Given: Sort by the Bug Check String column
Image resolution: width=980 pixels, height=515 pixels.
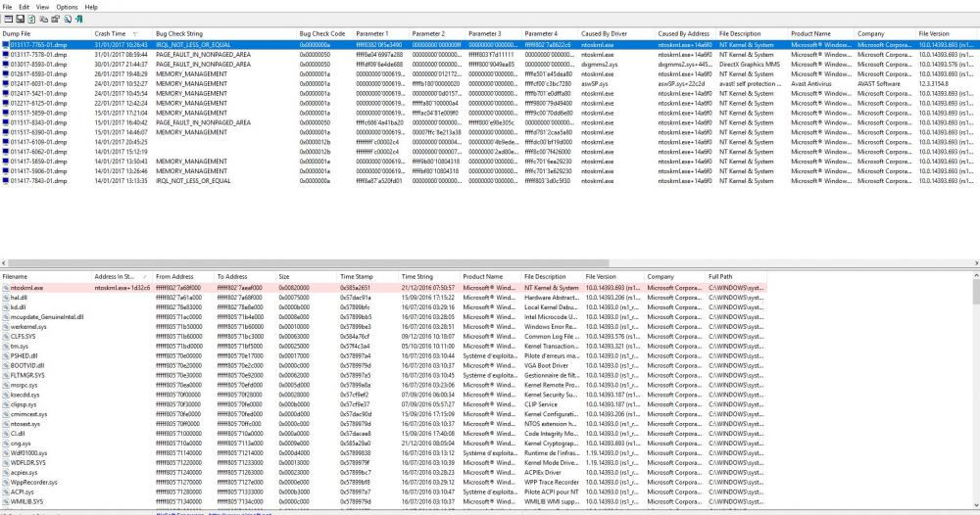Looking at the screenshot, I should tap(194, 33).
